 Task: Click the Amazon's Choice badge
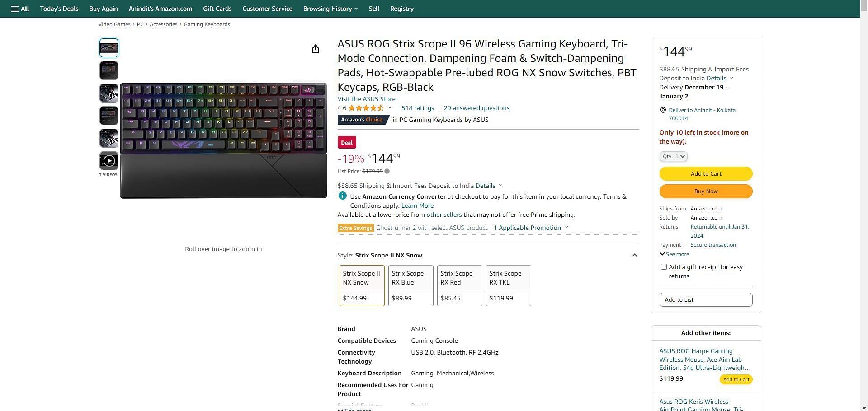click(363, 120)
